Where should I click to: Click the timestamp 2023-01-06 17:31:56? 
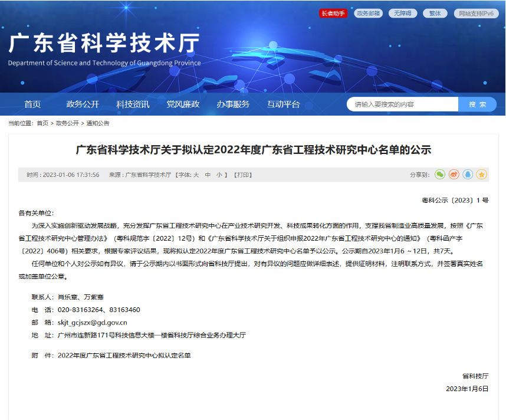tap(71, 175)
